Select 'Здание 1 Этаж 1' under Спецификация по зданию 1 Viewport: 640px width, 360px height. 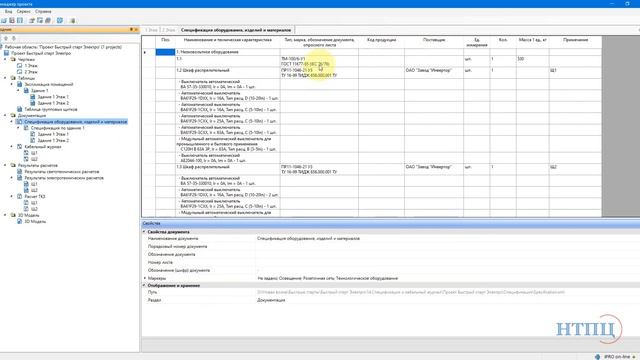click(x=53, y=134)
